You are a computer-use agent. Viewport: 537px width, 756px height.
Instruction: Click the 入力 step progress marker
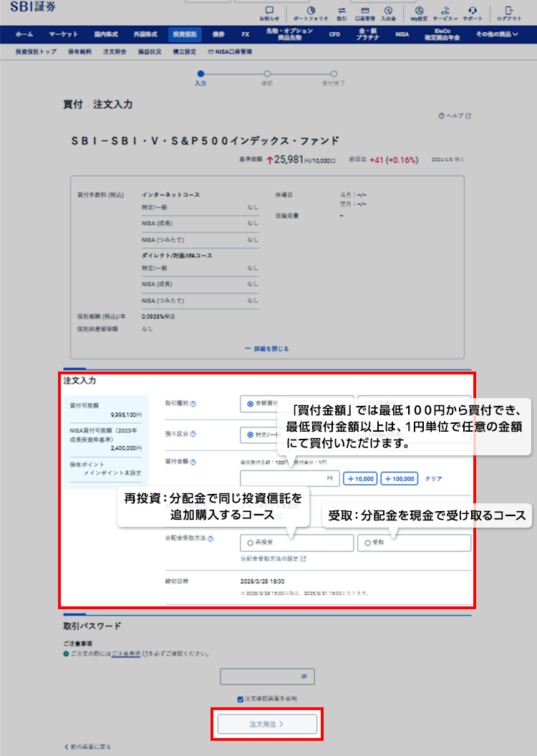point(200,74)
